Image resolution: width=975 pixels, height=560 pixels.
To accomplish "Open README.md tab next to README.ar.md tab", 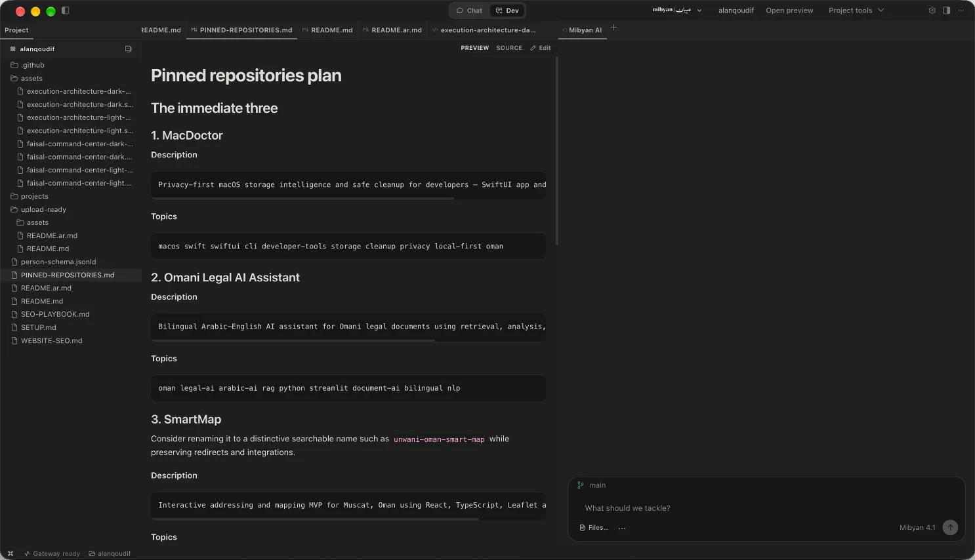I will pos(327,30).
